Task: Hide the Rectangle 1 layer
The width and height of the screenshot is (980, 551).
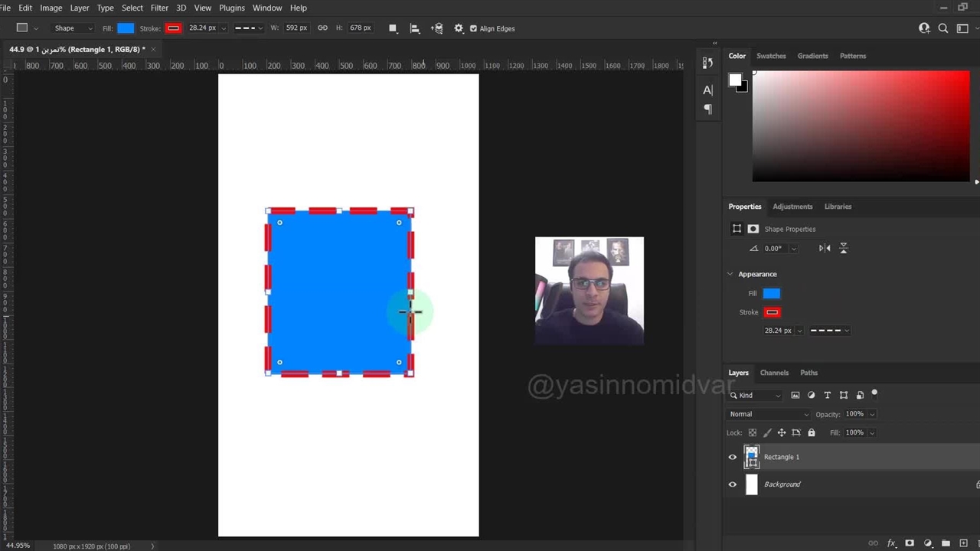Action: (x=733, y=457)
